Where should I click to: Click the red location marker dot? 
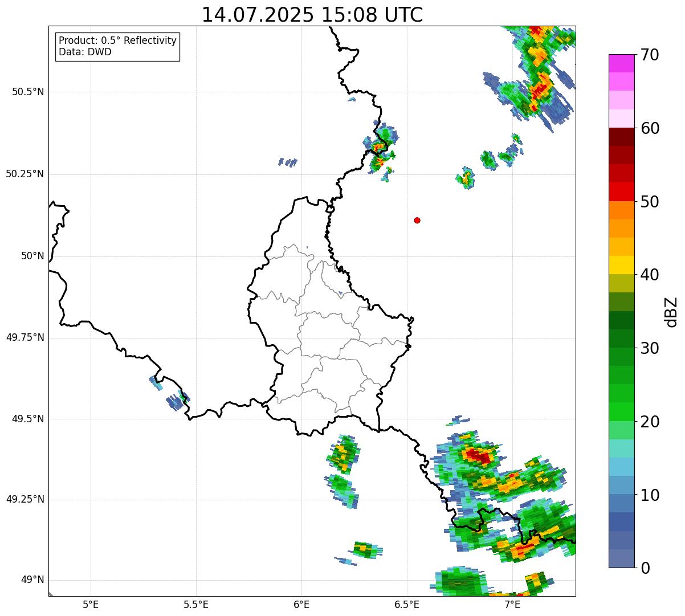tap(417, 220)
